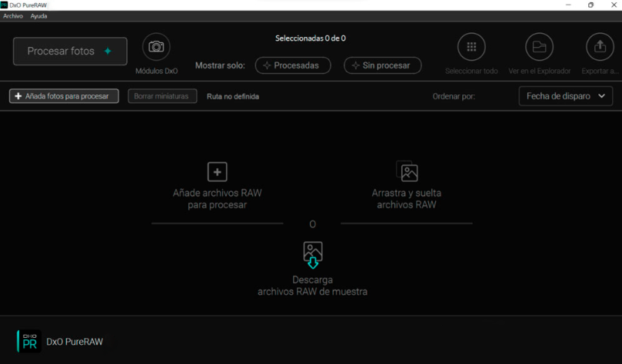
Task: Download sample RAW files icon
Action: [x=313, y=255]
